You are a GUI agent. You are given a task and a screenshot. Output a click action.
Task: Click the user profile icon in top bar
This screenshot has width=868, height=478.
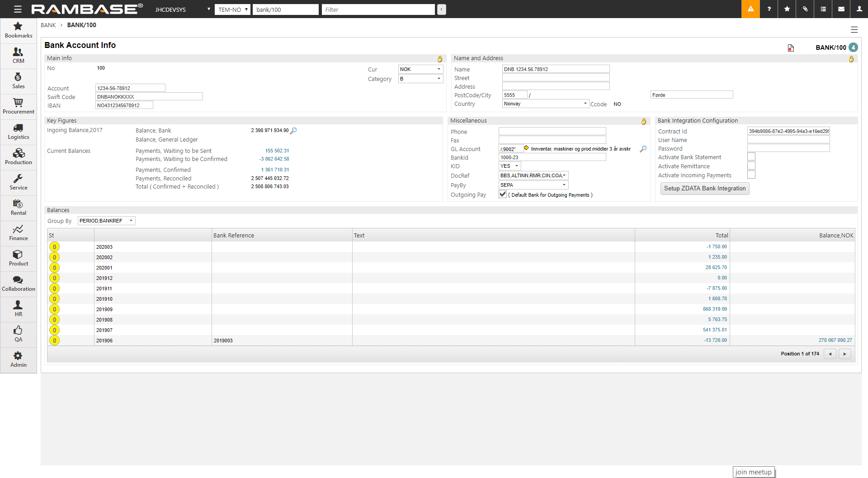859,9
